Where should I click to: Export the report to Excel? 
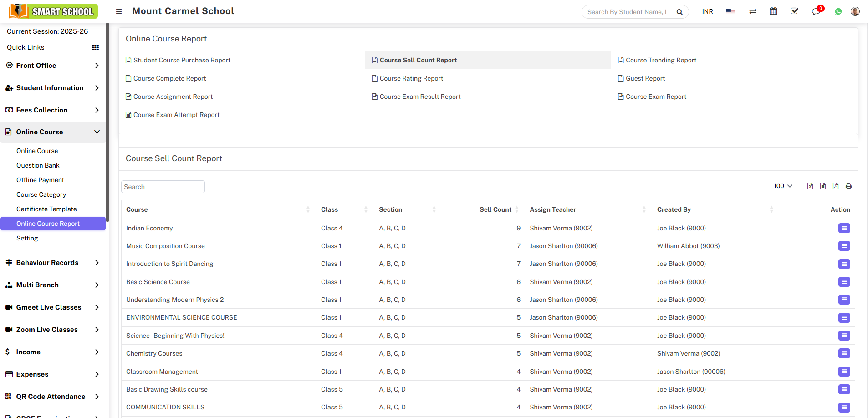pyautogui.click(x=810, y=186)
